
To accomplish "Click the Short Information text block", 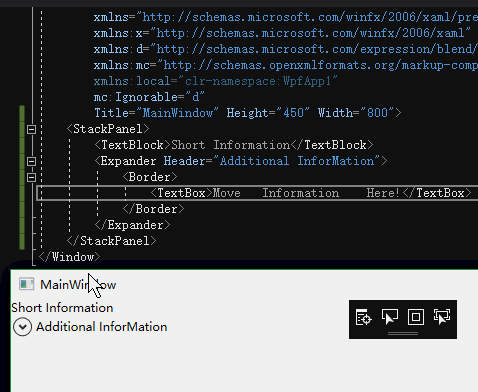I will [x=62, y=308].
